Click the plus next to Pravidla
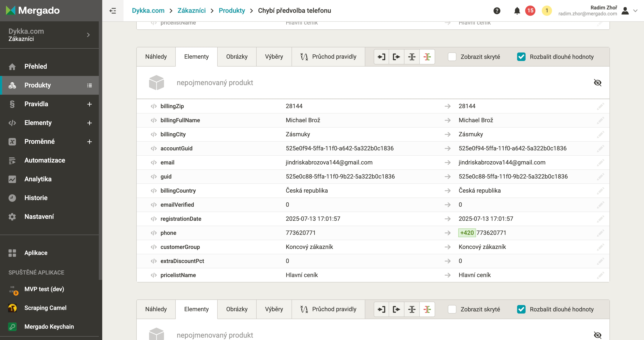Screen dimensions: 644x340 tap(89, 104)
